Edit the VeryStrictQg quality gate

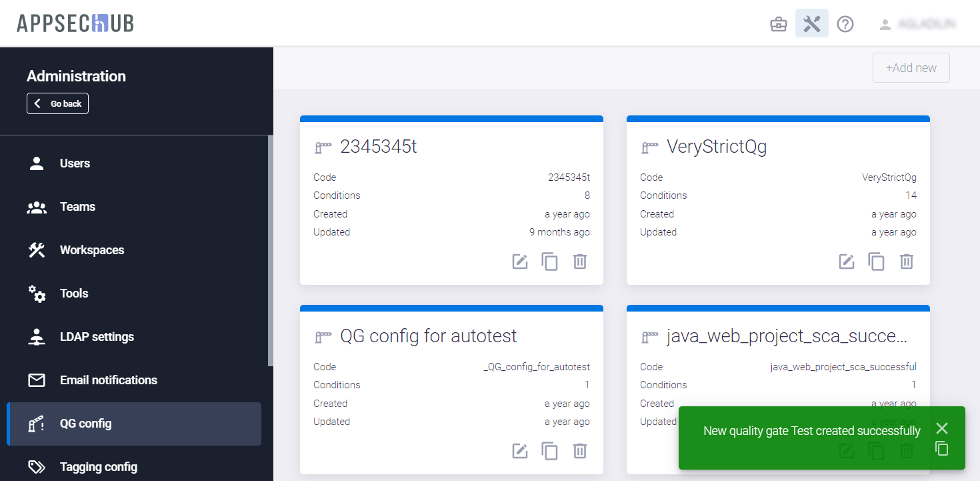(847, 262)
